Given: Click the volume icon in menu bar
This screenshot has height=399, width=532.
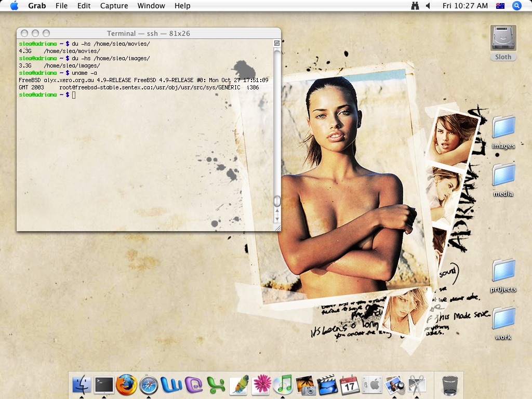Looking at the screenshot, I should click(429, 6).
